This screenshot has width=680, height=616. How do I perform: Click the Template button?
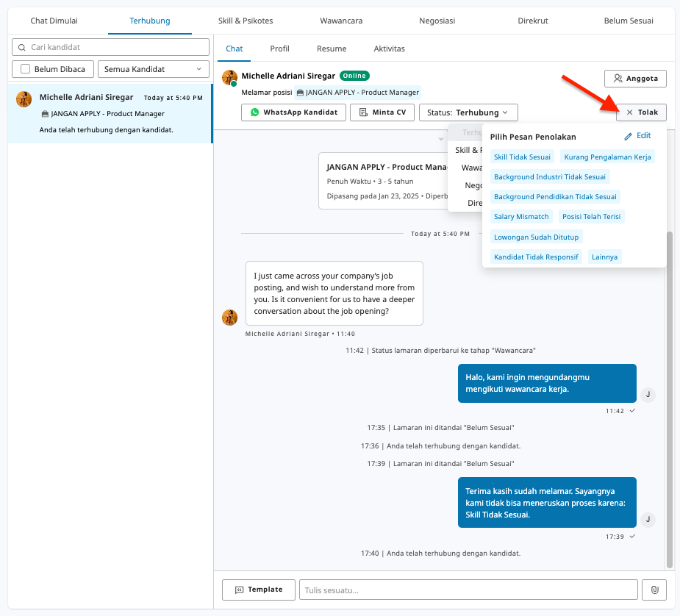tap(259, 590)
